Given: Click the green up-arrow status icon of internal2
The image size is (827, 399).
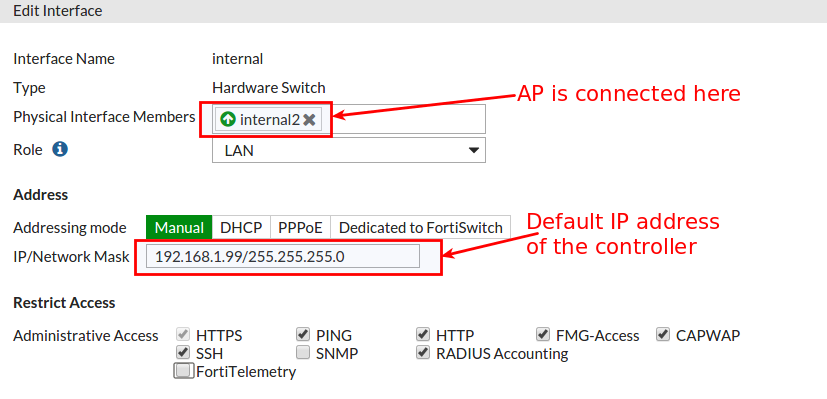Looking at the screenshot, I should [x=228, y=120].
